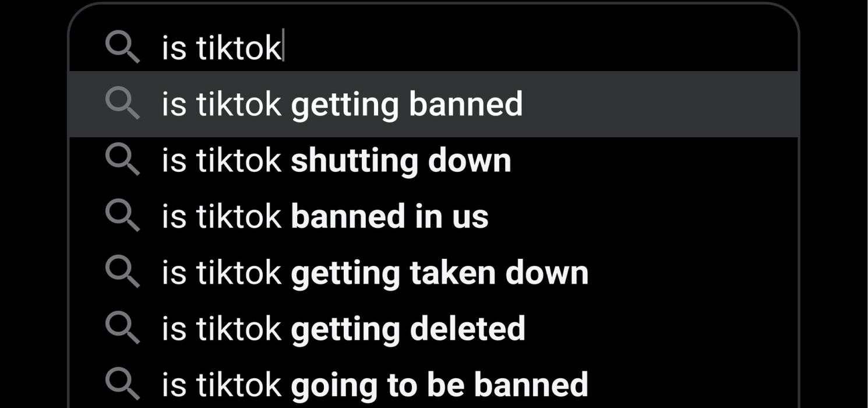The height and width of the screenshot is (408, 868).
Task: Click the magnifier icon beside 'shutting down'
Action: [x=122, y=160]
